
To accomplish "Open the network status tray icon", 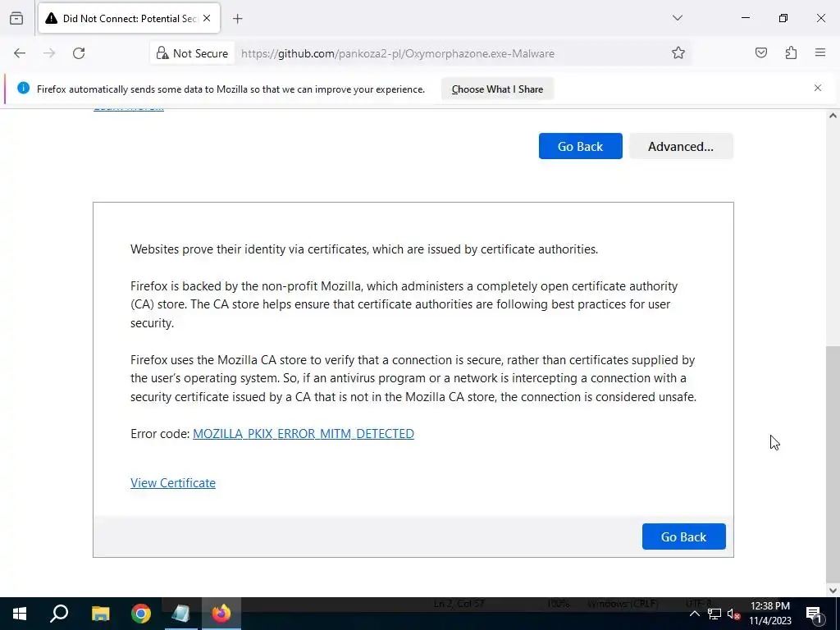I will (x=714, y=614).
